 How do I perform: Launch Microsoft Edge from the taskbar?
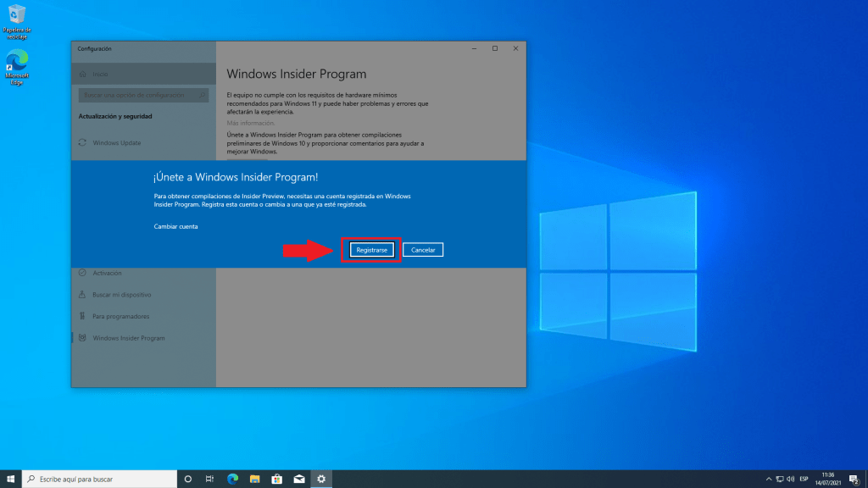pyautogui.click(x=232, y=479)
